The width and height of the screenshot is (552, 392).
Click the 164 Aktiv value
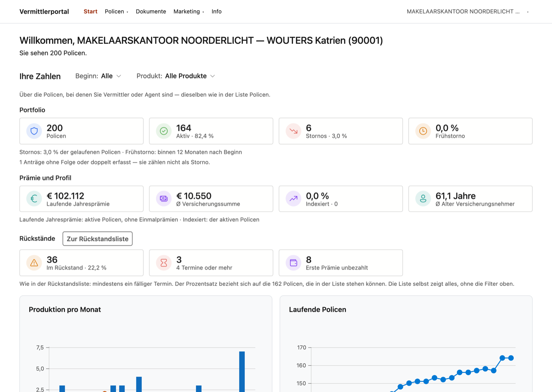tap(184, 128)
